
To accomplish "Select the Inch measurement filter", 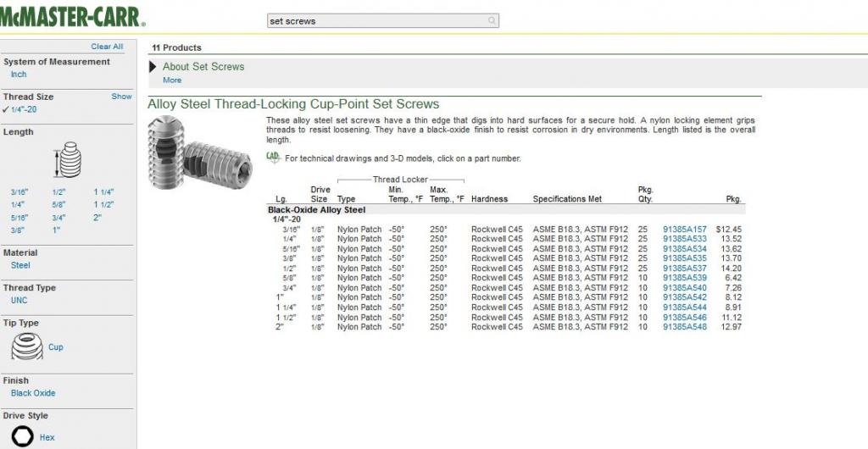I will click(19, 74).
